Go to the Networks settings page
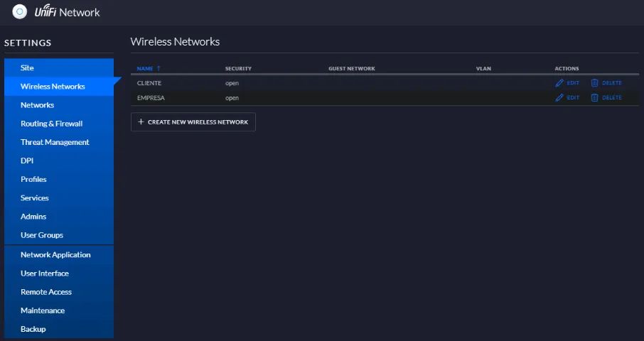644x341 pixels. pos(37,105)
